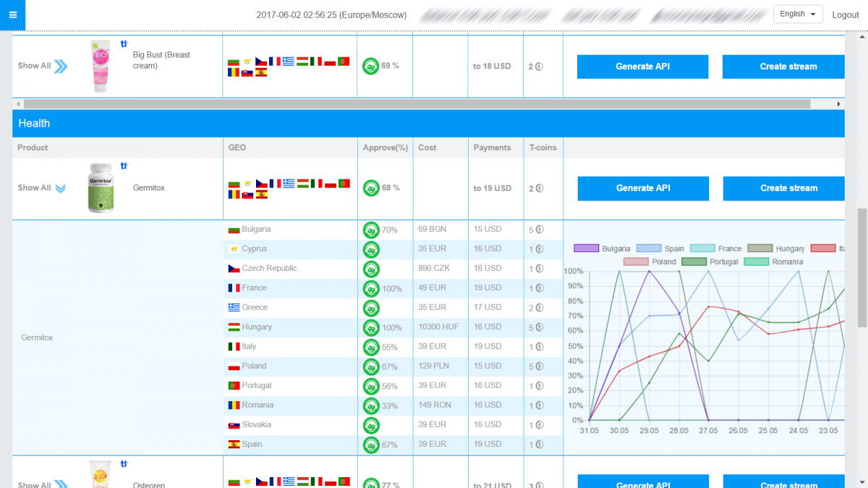
Task: Click the T-coin icon in Greece row
Action: tap(539, 308)
